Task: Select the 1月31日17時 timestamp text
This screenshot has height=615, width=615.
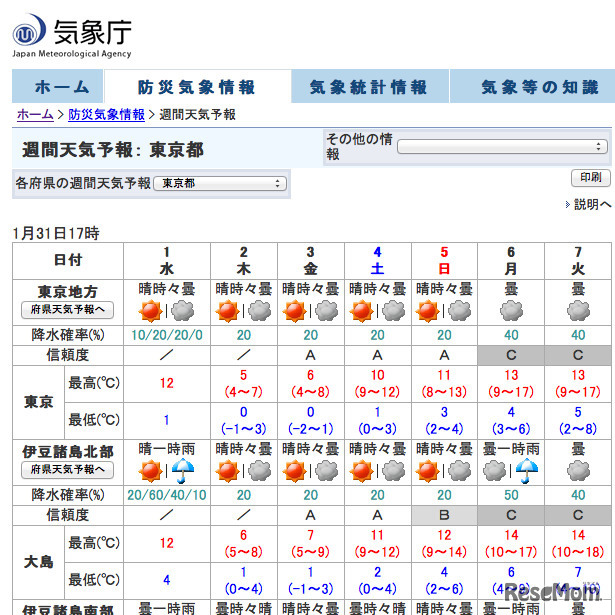Action: (x=56, y=233)
